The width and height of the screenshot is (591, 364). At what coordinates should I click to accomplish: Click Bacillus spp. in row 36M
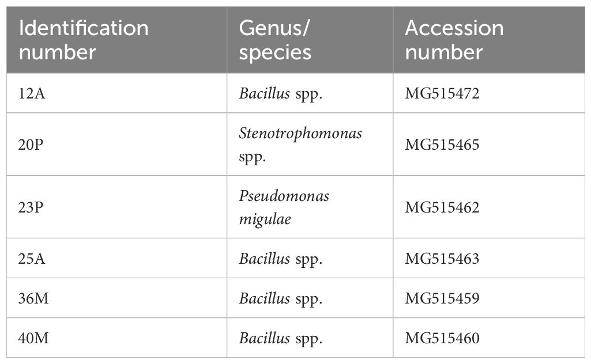coord(281,298)
